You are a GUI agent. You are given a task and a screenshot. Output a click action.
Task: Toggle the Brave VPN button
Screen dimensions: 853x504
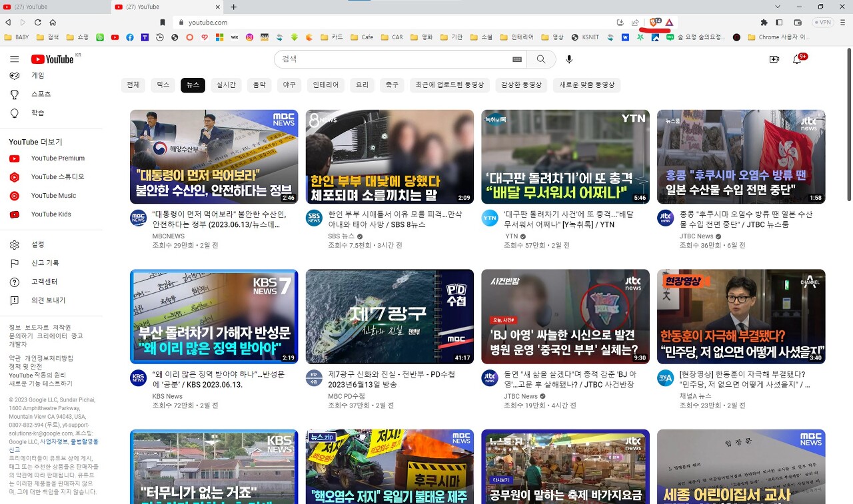822,22
